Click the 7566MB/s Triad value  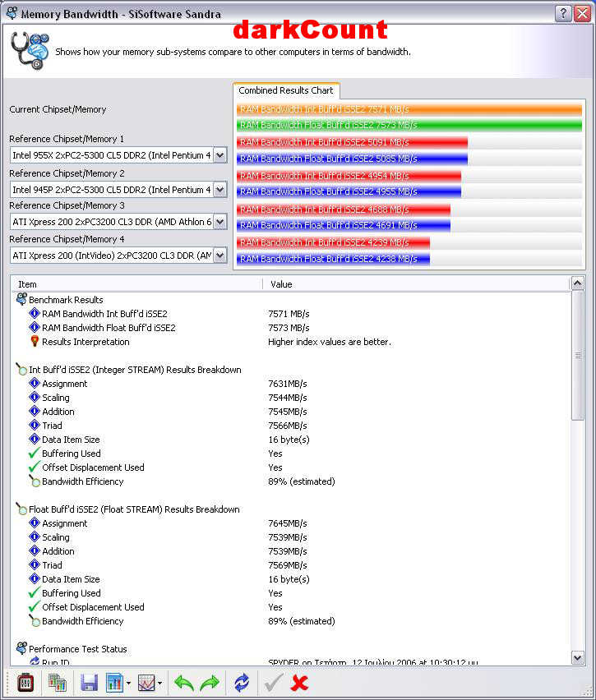(x=287, y=426)
